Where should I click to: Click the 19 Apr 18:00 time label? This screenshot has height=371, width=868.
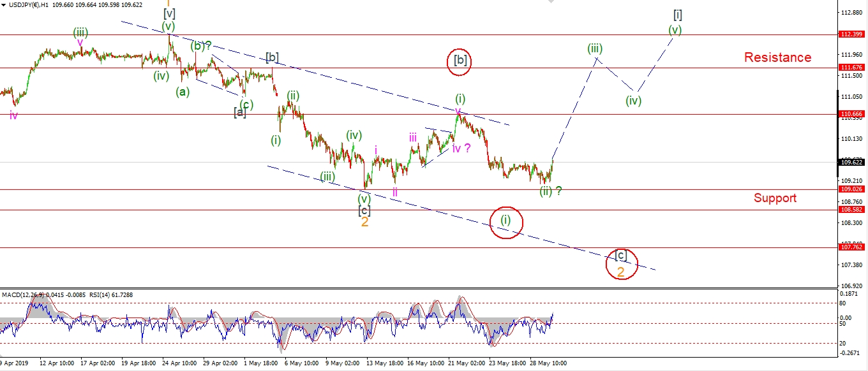tap(140, 363)
